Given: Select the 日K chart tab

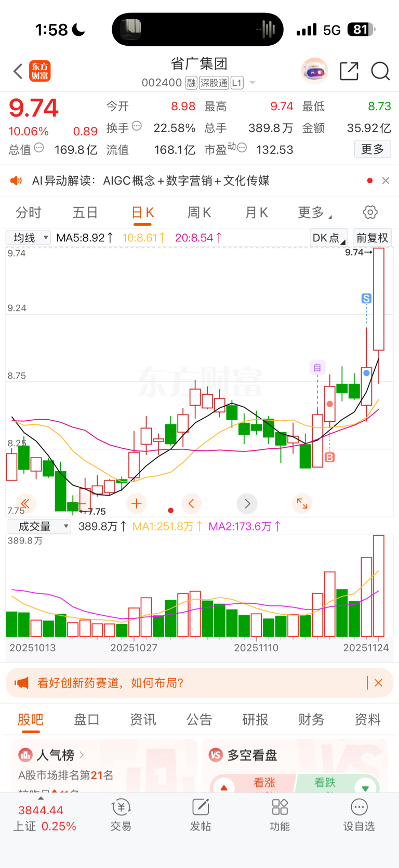Looking at the screenshot, I should pyautogui.click(x=142, y=213).
